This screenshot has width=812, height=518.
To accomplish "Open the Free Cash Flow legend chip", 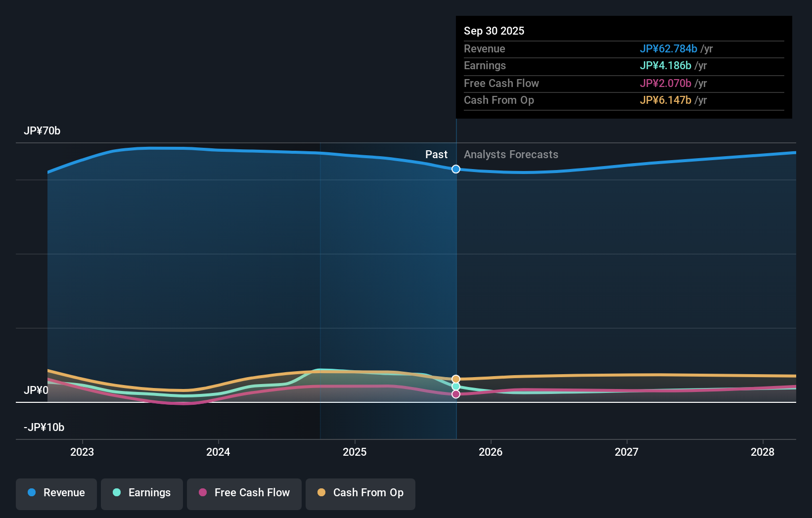I will [x=244, y=493].
